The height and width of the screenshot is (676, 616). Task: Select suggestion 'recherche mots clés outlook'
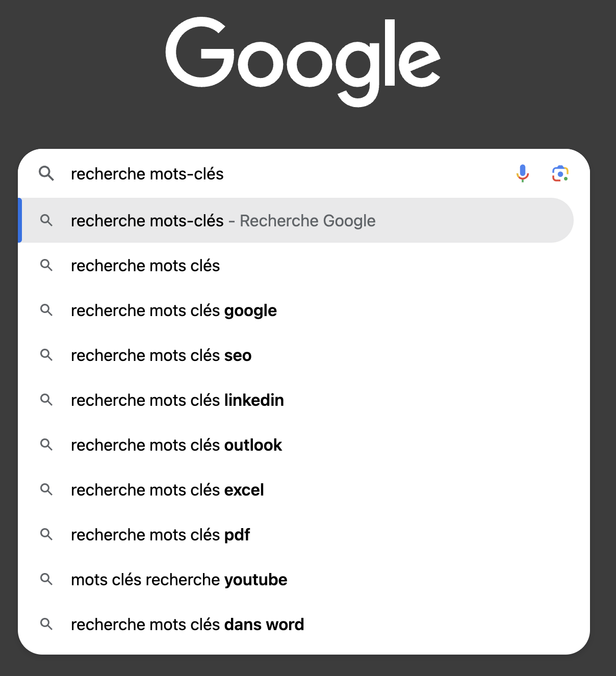296,445
